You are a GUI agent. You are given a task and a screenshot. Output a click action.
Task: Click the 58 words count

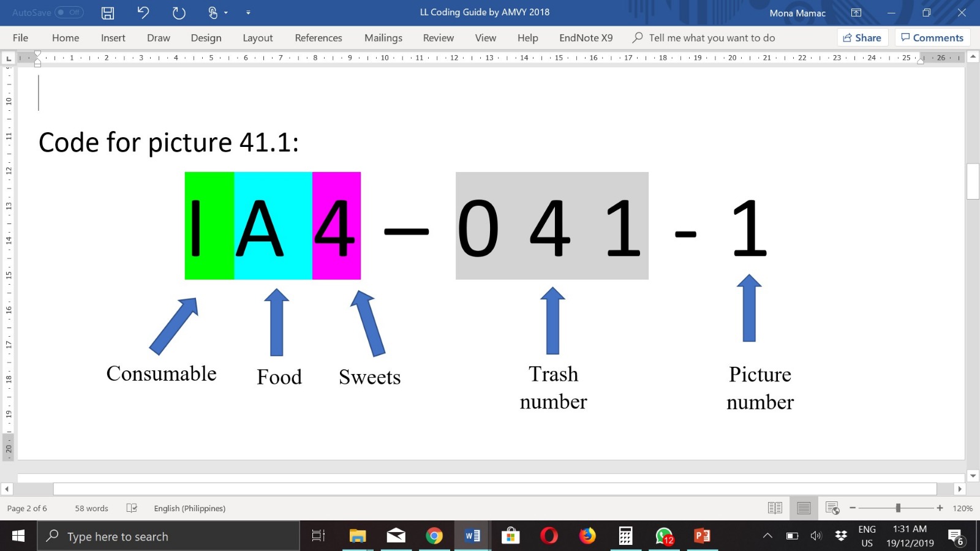pos(91,509)
